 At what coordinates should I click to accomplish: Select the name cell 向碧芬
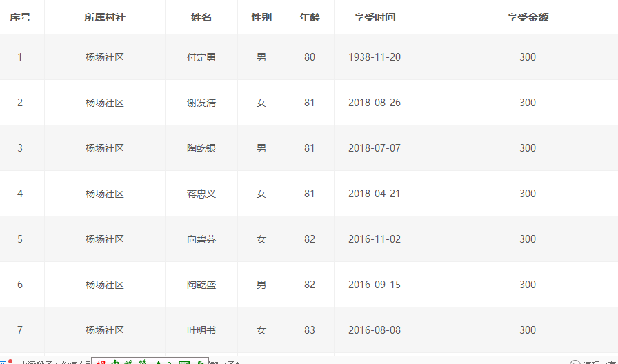click(201, 239)
